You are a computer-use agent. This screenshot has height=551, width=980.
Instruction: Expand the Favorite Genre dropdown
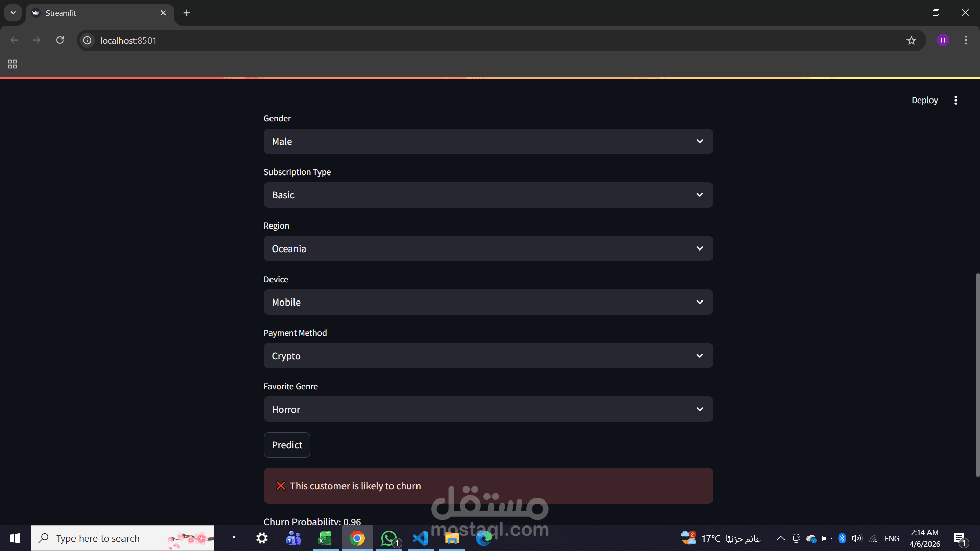point(487,409)
